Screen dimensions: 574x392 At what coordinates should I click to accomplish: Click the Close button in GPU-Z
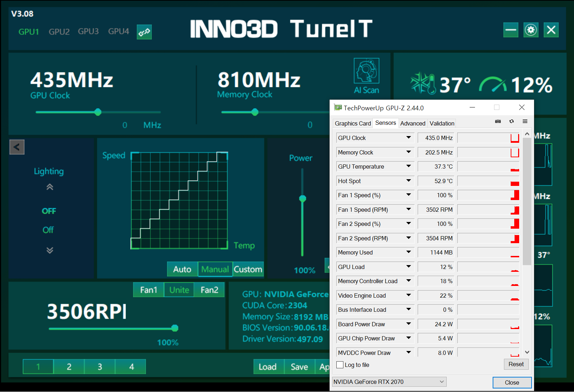(x=512, y=382)
